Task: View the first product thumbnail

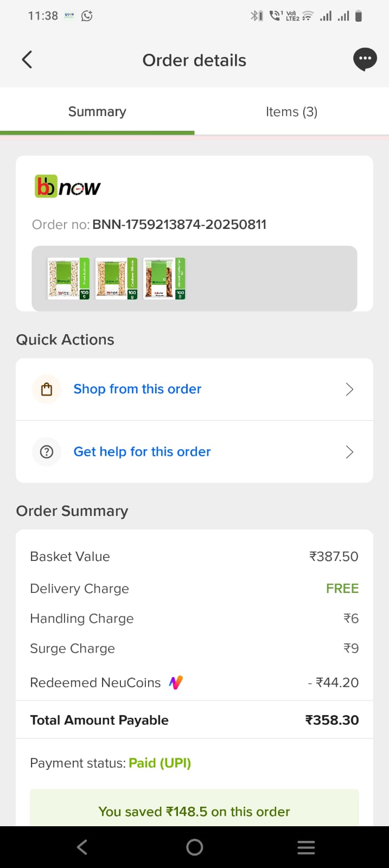Action: coord(68,278)
